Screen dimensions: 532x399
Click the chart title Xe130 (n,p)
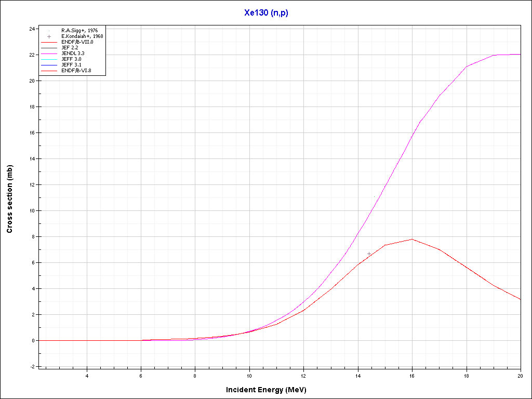point(266,13)
